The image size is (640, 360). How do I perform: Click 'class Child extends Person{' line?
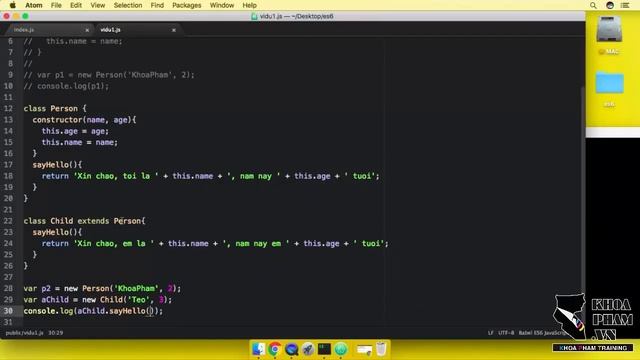click(84, 221)
